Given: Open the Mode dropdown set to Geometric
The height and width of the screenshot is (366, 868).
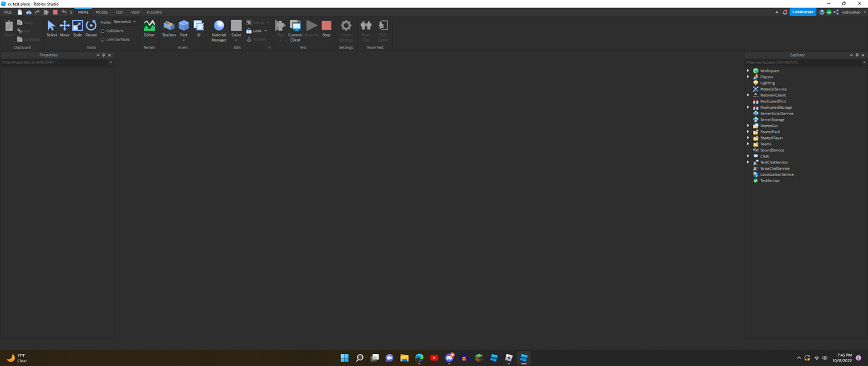Looking at the screenshot, I should (123, 21).
